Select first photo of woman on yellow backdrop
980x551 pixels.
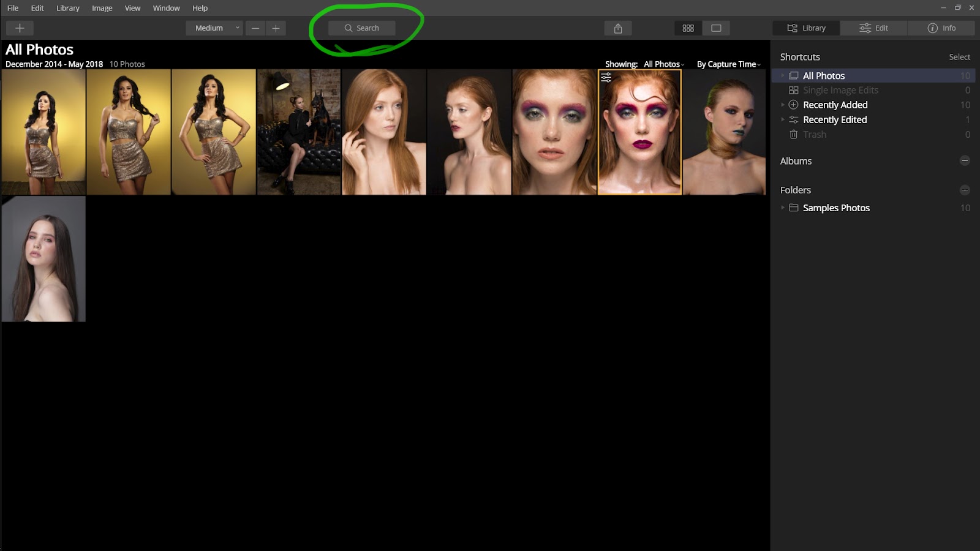point(43,132)
